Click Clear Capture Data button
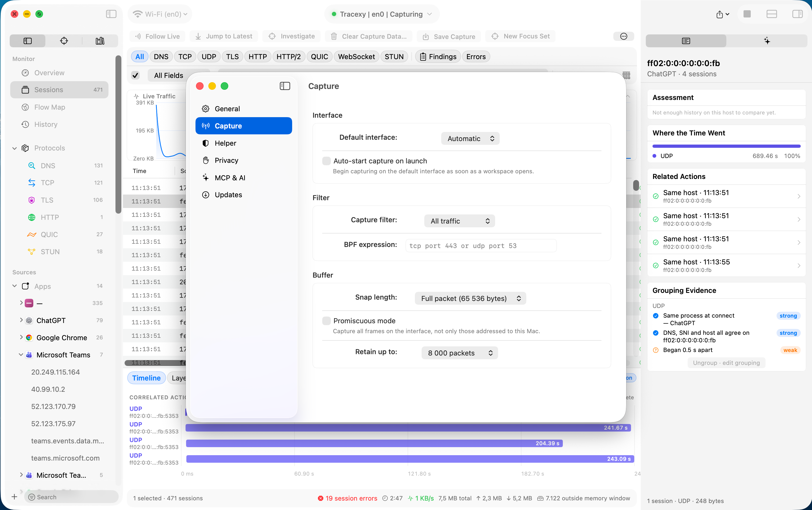The image size is (812, 510). (x=369, y=37)
